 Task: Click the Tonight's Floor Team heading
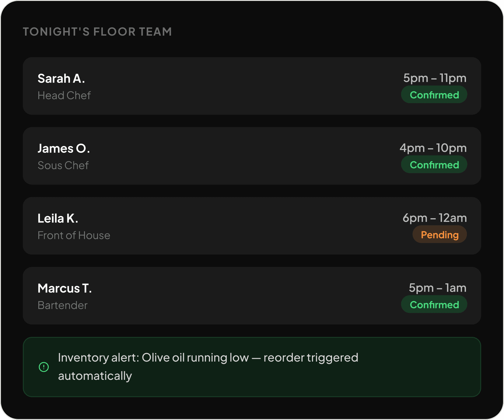(97, 32)
